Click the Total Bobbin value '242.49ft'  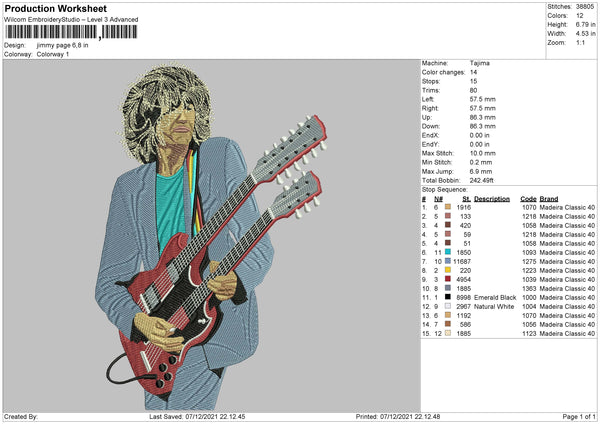pos(481,180)
